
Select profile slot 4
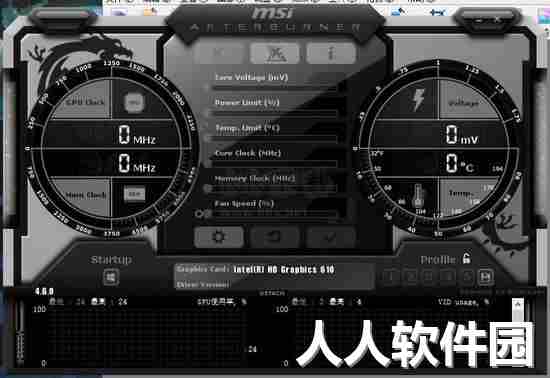pyautogui.click(x=448, y=277)
